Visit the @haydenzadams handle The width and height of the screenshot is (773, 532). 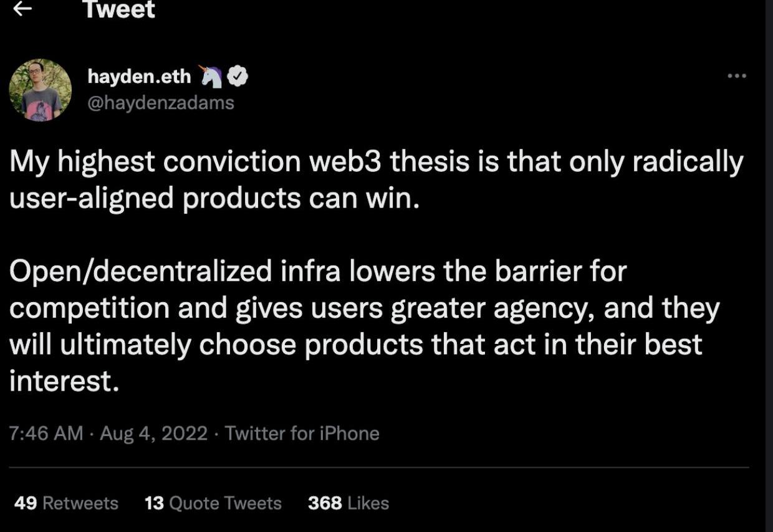(161, 102)
